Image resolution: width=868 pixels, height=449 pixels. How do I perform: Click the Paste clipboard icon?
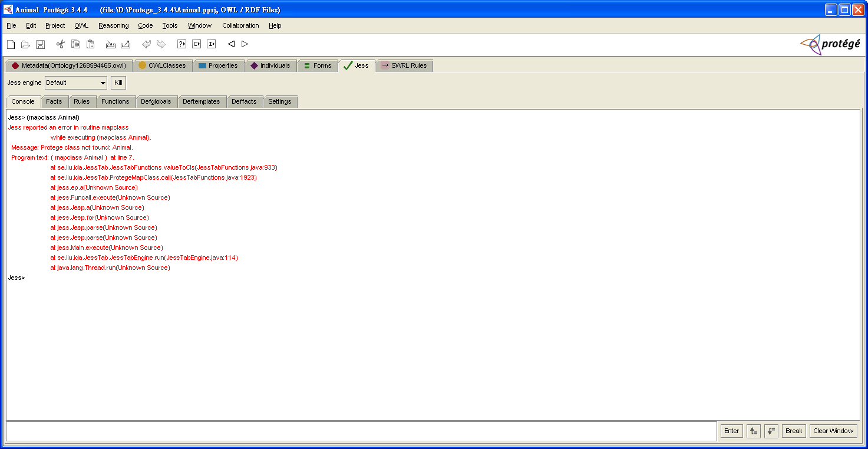(x=91, y=44)
